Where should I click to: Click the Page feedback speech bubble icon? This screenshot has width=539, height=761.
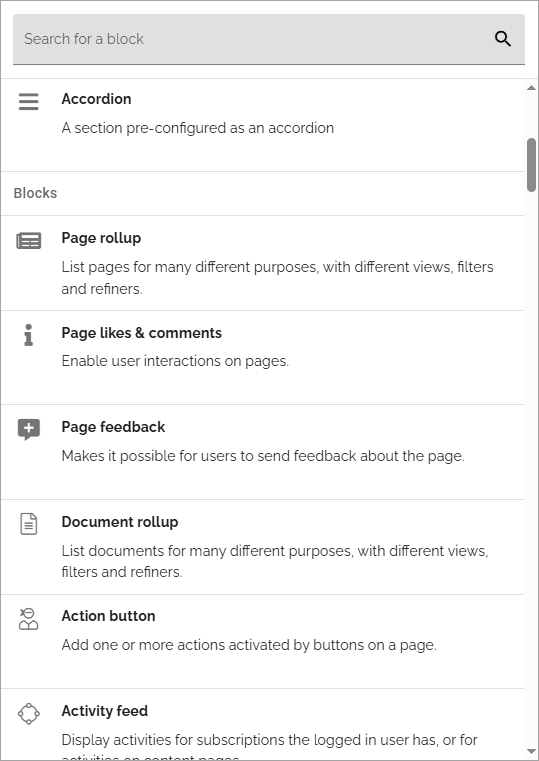29,430
